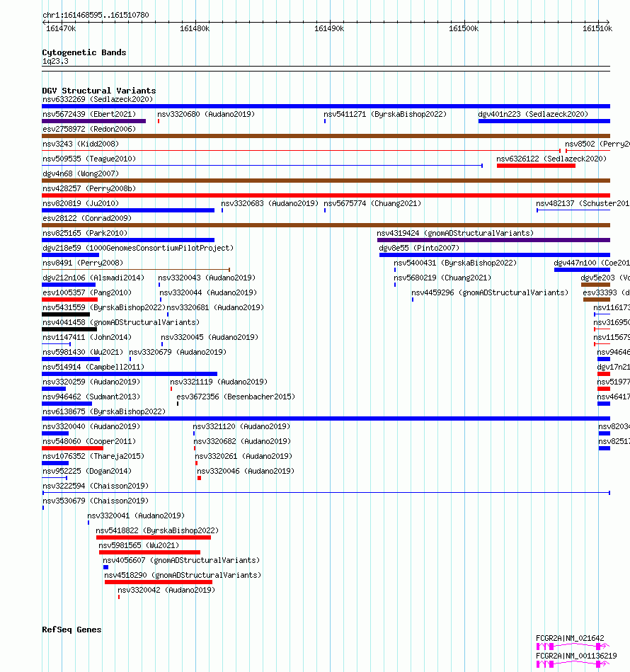This screenshot has height=672, width=630.
Task: Open the dgv4n68 (Wong2007) variant
Action: (x=81, y=173)
